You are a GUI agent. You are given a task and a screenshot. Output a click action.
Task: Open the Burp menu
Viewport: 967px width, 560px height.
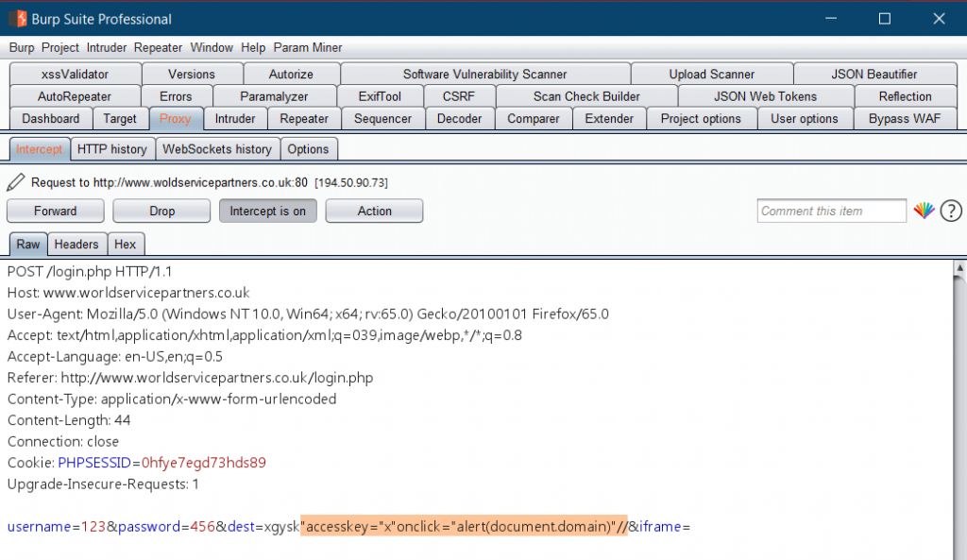click(22, 47)
